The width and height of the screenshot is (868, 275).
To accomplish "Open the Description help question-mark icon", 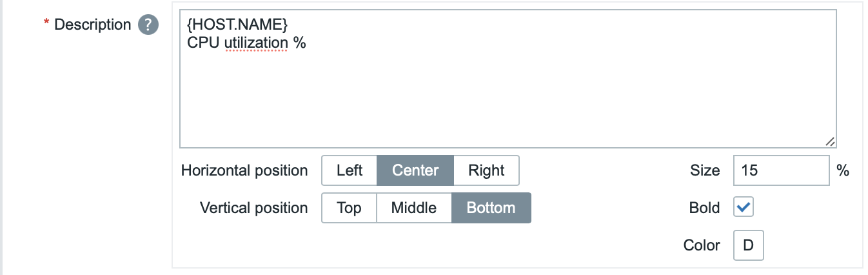I will (148, 25).
